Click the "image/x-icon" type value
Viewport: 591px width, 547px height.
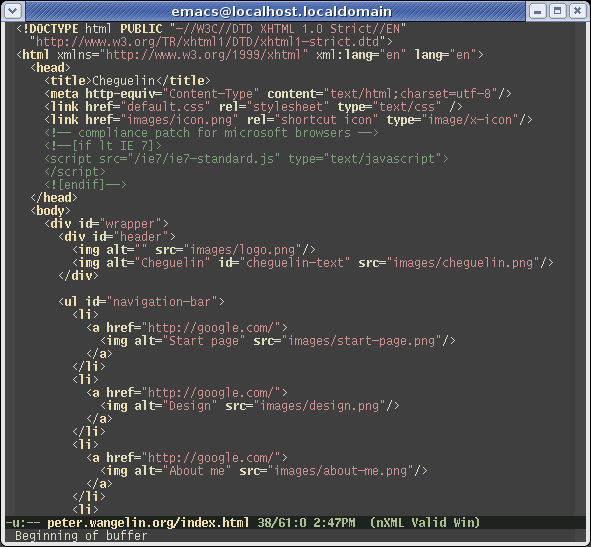click(x=470, y=120)
